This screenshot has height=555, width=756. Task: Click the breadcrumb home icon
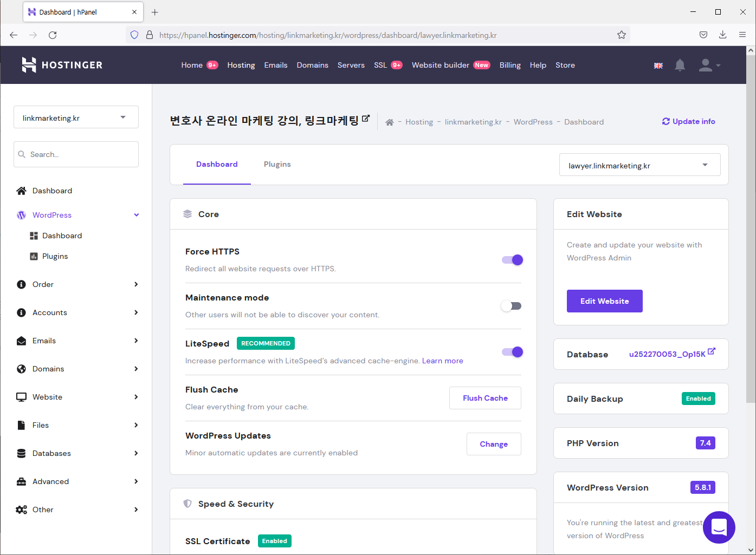(x=389, y=122)
